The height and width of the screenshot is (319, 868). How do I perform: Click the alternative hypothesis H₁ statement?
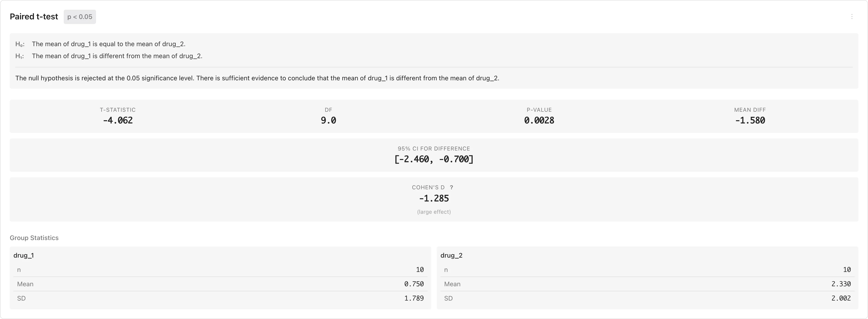tap(117, 56)
